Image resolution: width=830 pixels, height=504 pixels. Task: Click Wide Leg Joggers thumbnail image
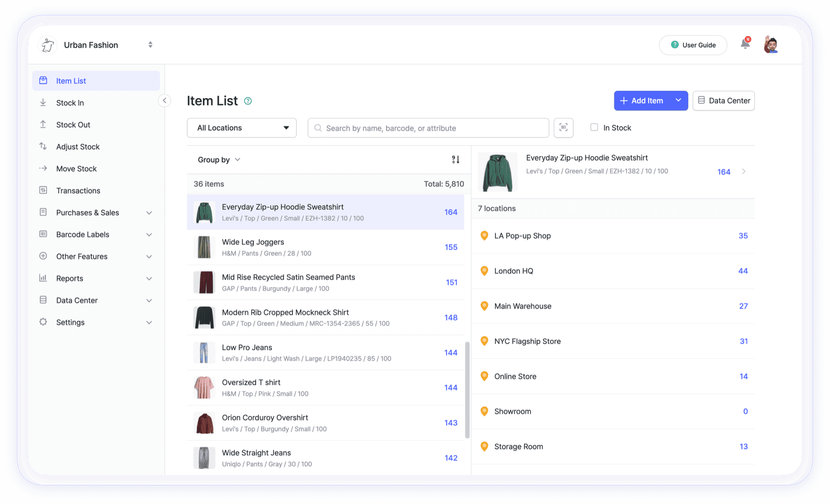204,247
